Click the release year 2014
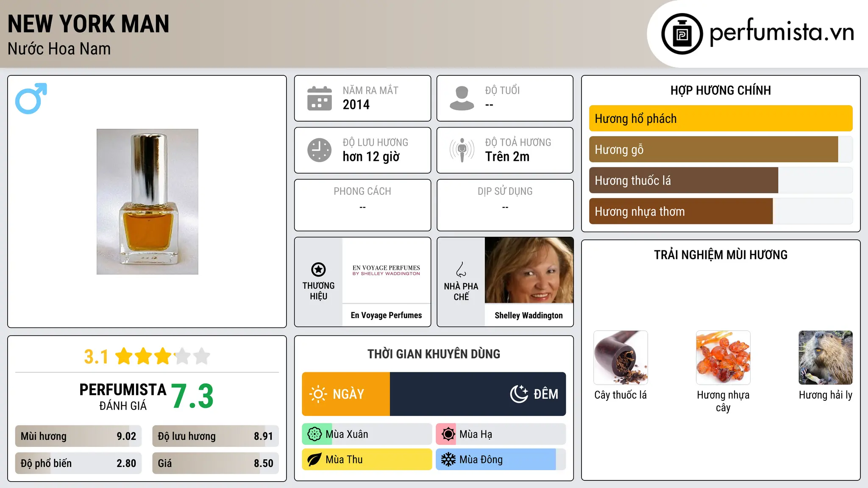 click(x=356, y=105)
